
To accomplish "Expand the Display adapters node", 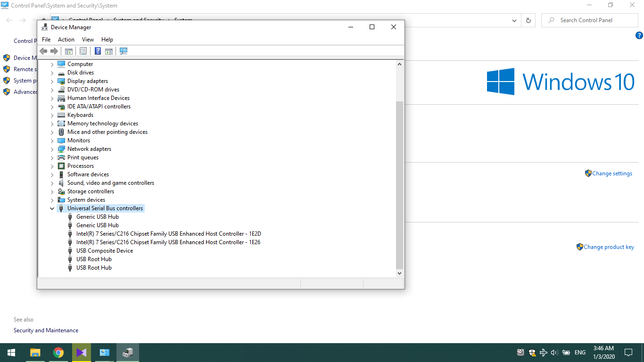I will click(x=52, y=81).
